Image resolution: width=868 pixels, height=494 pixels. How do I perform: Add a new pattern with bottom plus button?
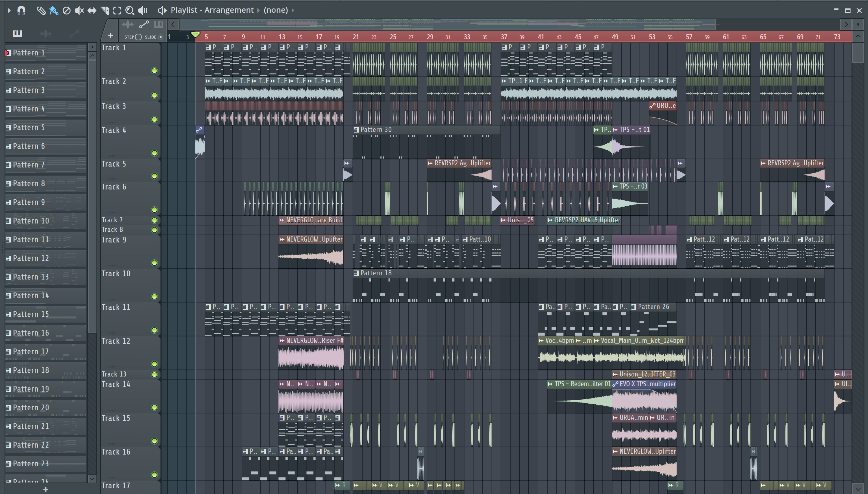click(46, 489)
